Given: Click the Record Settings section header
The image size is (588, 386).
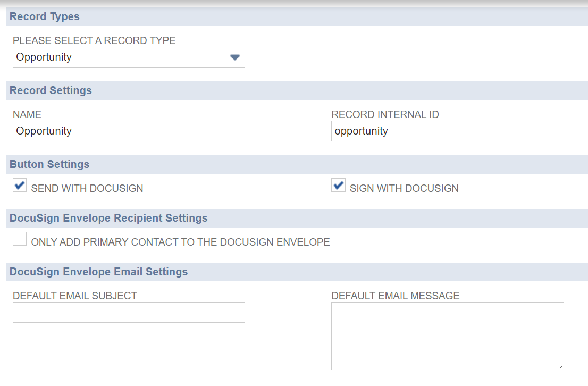Looking at the screenshot, I should click(51, 90).
